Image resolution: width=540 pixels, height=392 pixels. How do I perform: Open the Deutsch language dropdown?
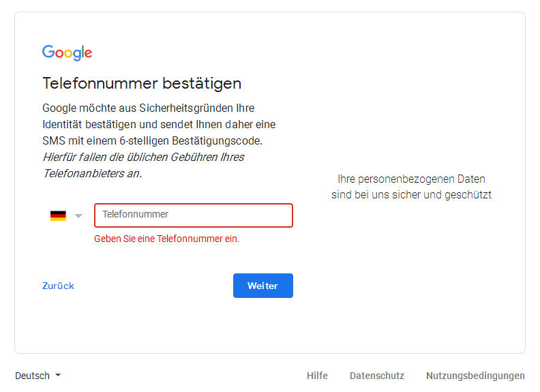coord(38,376)
